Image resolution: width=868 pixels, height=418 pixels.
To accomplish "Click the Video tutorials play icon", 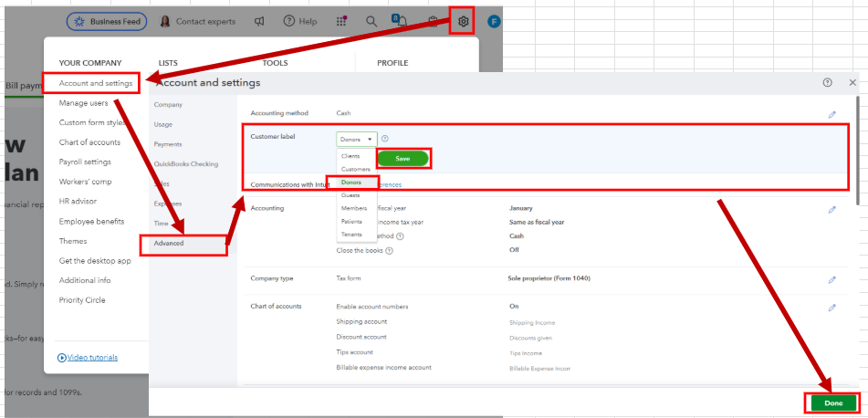I will point(62,358).
